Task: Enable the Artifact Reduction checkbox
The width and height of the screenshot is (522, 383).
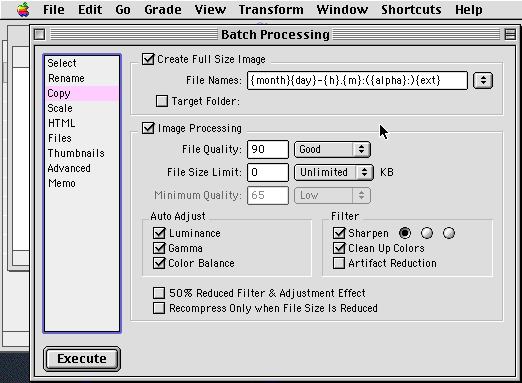Action: (x=339, y=263)
